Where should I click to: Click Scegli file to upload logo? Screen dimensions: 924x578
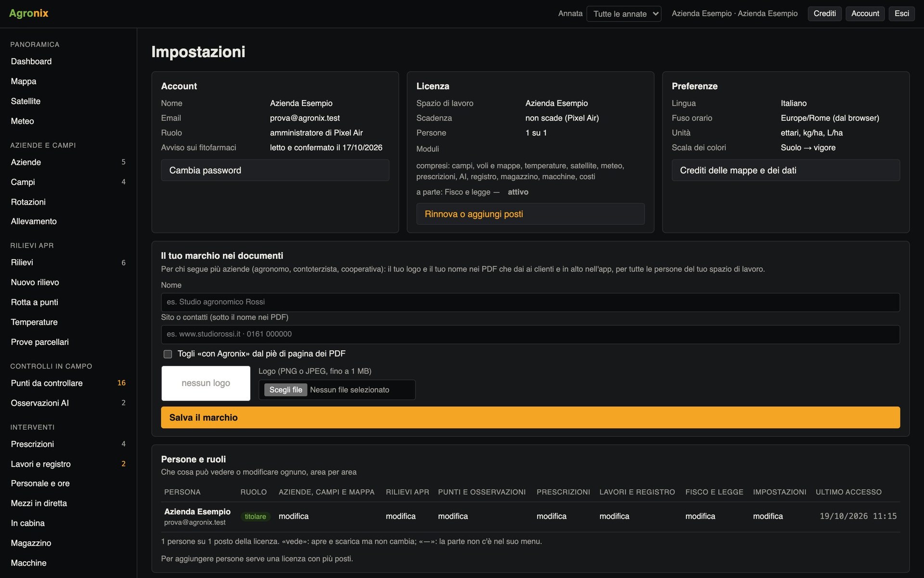click(x=285, y=390)
